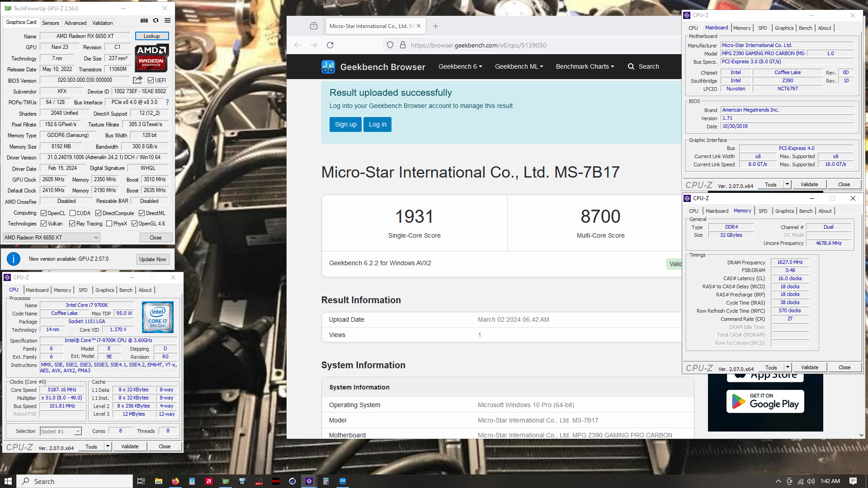The height and width of the screenshot is (488, 868).
Task: Toggle the UEFI checkbox in GPU-Z
Action: click(x=151, y=80)
